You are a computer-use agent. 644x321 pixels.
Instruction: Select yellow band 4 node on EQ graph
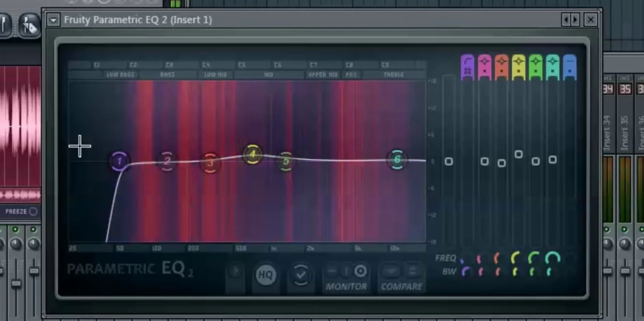click(x=252, y=155)
